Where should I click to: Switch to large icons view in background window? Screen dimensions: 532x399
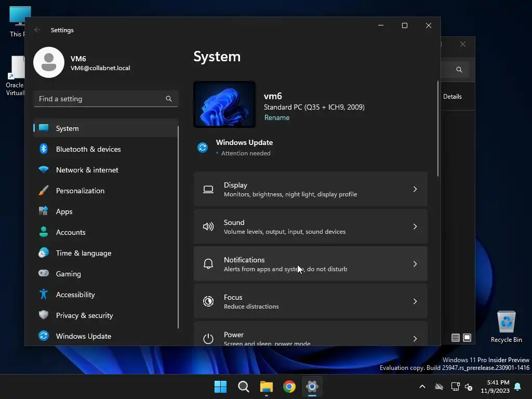[467, 338]
